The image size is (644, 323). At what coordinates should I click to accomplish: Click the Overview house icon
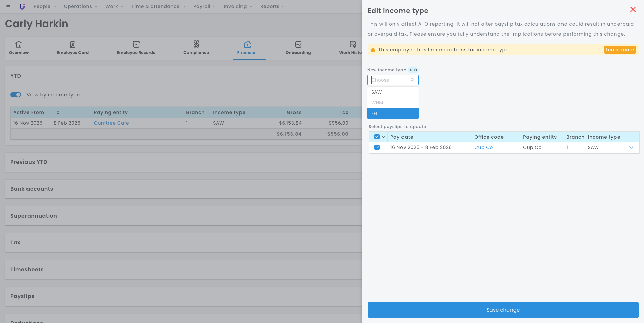(19, 44)
